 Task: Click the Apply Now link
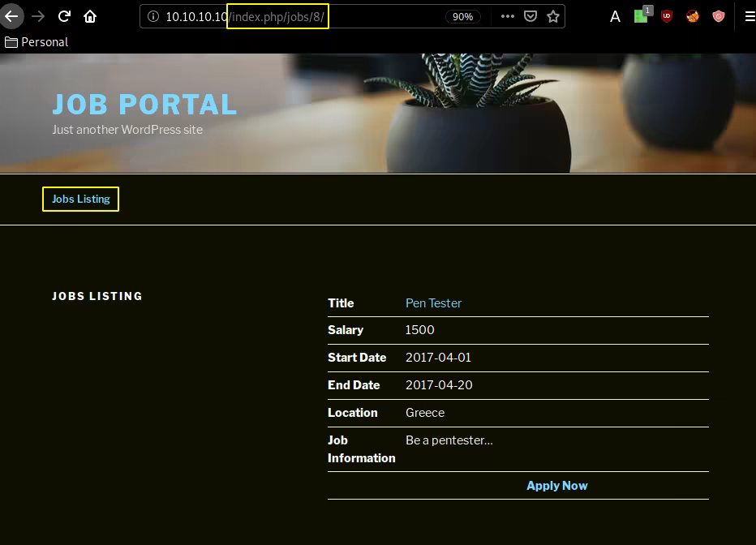click(556, 486)
